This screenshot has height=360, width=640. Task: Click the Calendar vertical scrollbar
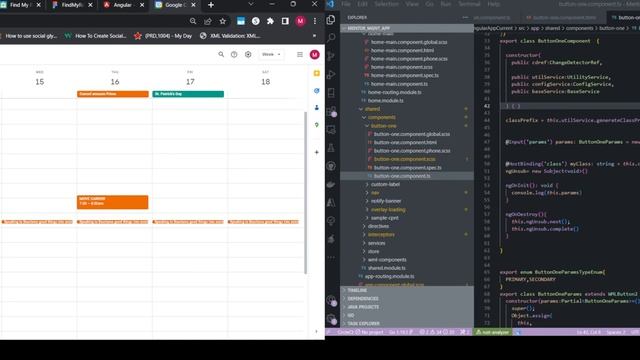pos(305,192)
